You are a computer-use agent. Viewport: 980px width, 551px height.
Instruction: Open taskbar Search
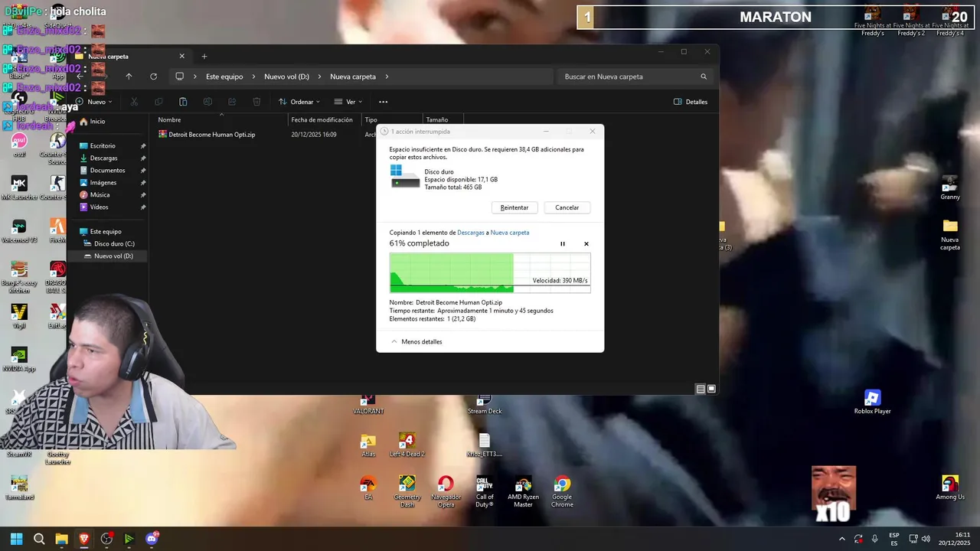[39, 539]
